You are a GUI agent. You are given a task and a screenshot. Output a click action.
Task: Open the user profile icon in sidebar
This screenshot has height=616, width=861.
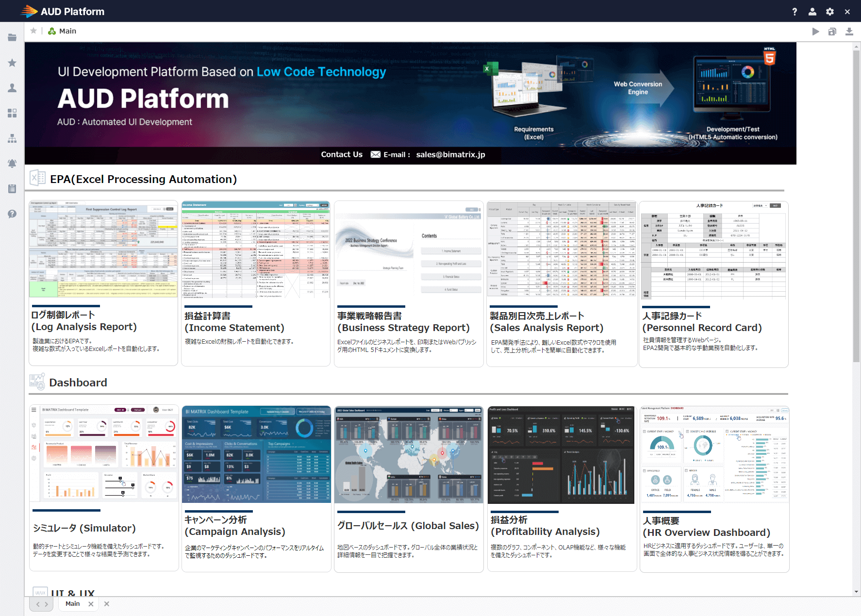[12, 88]
